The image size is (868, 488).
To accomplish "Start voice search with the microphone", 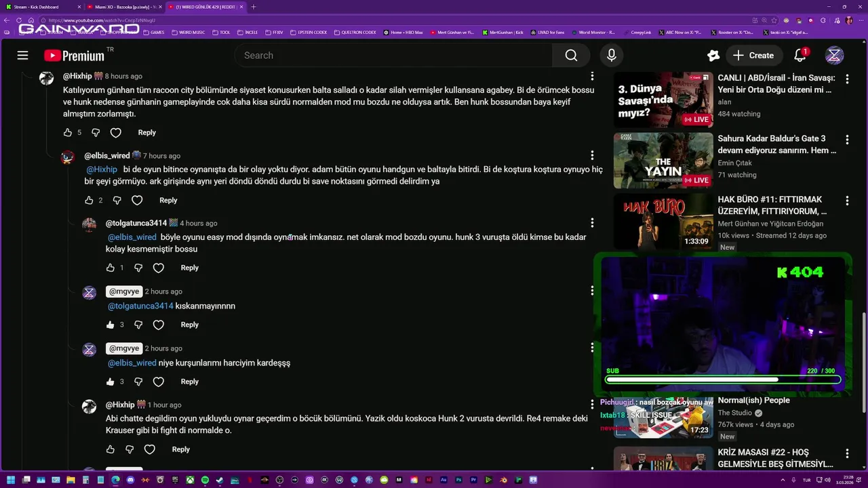I will (611, 56).
